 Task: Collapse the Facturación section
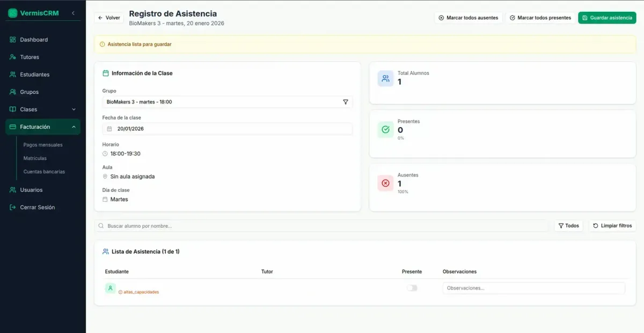(42, 127)
